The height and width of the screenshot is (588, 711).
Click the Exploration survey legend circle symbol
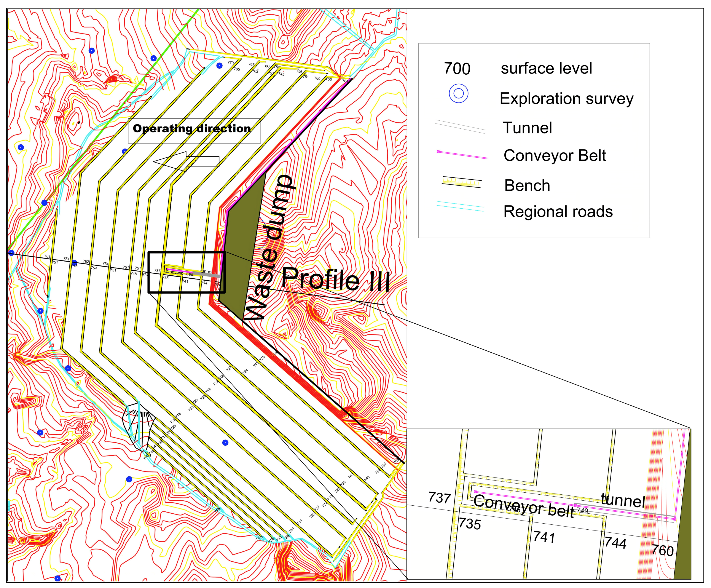(458, 93)
